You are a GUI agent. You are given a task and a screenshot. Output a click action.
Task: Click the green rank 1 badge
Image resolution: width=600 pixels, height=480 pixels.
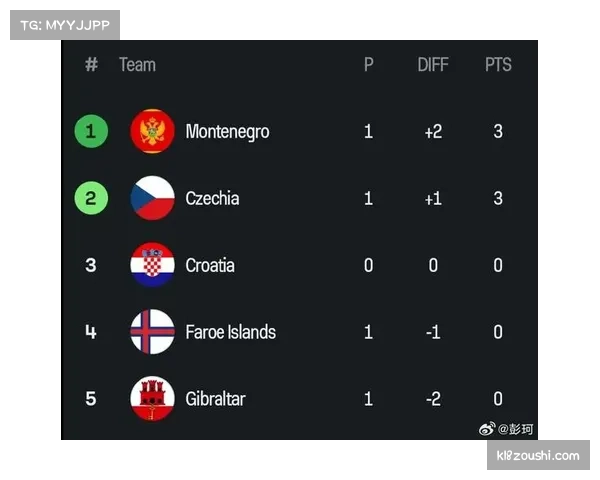point(91,132)
